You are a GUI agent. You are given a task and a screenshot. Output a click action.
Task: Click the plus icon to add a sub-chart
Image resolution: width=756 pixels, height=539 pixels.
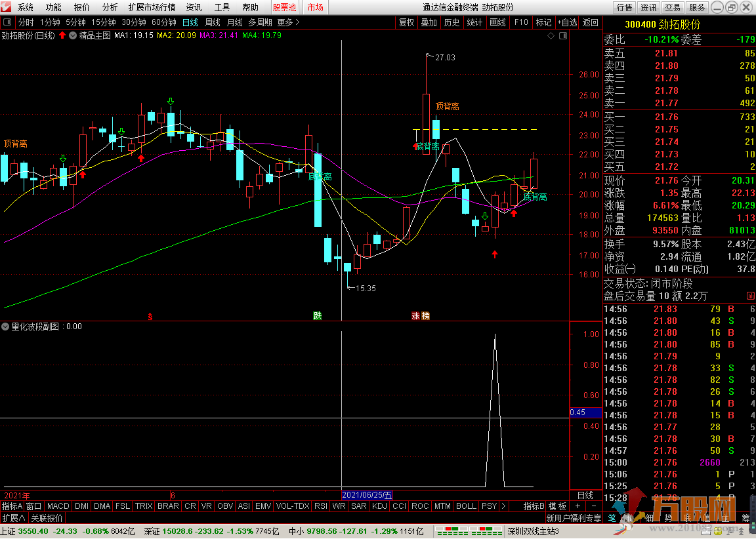tap(578, 506)
